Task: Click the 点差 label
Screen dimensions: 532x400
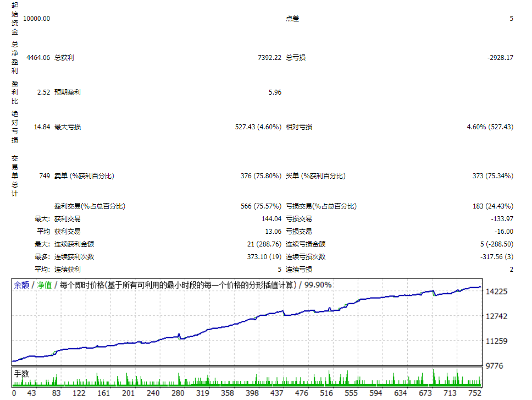Action: (292, 19)
